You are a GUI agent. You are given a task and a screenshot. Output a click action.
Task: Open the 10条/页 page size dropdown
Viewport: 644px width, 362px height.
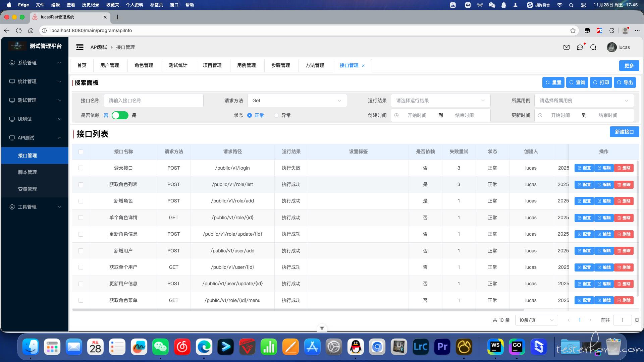(x=536, y=320)
